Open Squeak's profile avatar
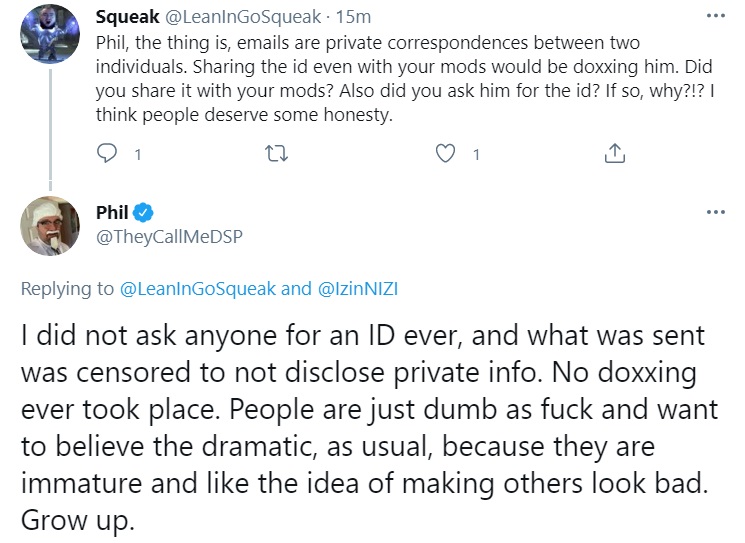The height and width of the screenshot is (543, 745). coord(50,34)
